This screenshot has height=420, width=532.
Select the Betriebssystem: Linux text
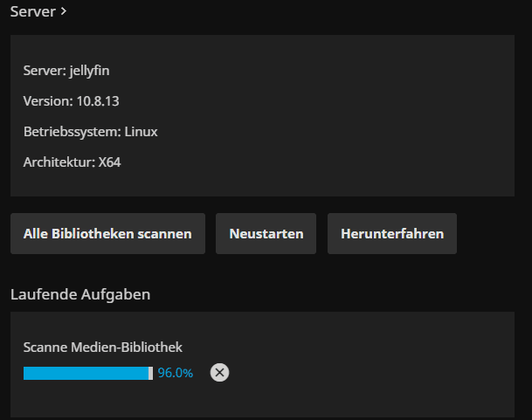[x=91, y=132]
